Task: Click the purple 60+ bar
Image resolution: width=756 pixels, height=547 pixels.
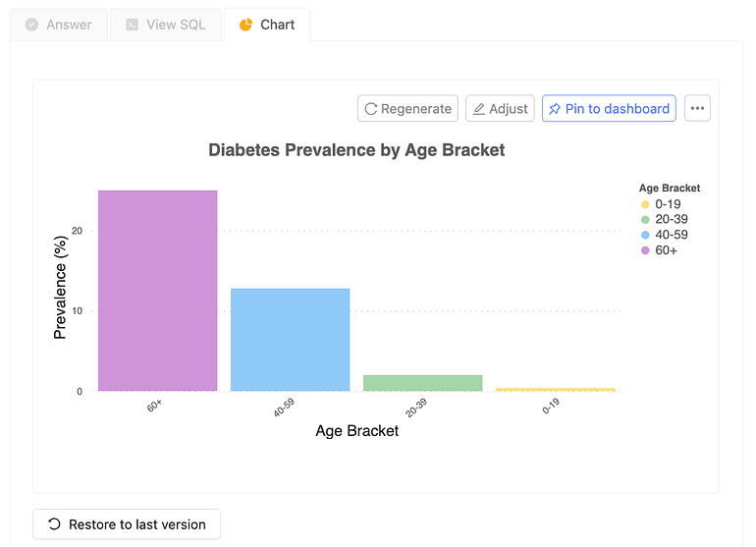Action: (157, 291)
